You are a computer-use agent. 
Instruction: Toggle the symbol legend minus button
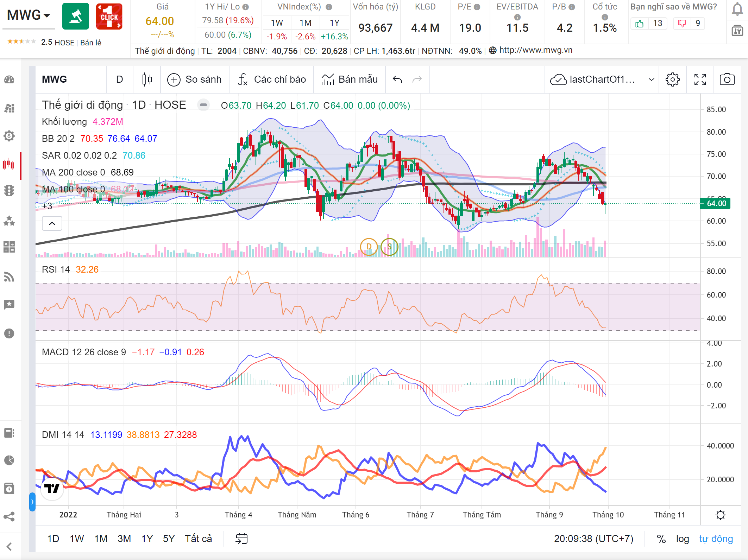tap(203, 105)
